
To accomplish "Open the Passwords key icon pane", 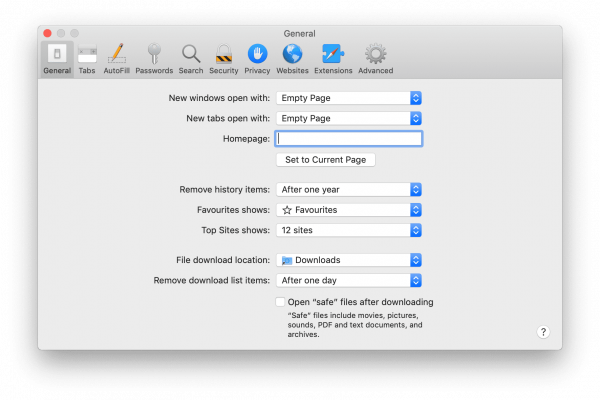I will 154,59.
